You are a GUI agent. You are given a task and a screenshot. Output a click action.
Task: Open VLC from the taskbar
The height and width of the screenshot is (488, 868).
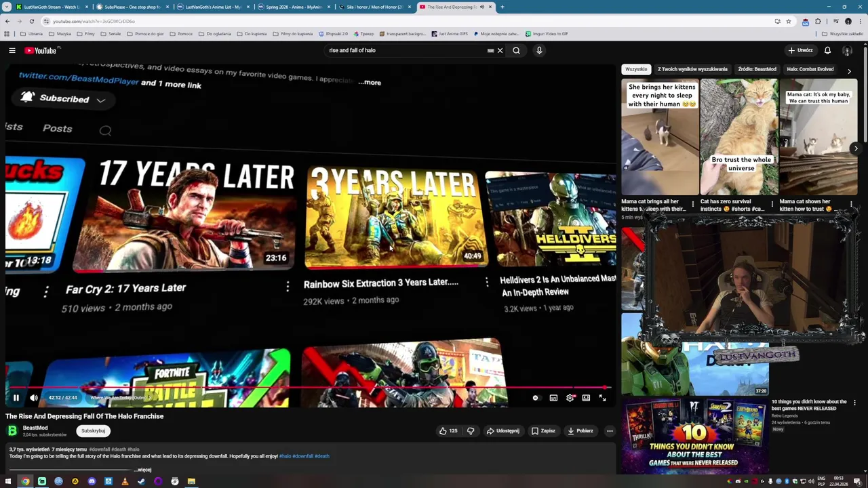(x=125, y=481)
